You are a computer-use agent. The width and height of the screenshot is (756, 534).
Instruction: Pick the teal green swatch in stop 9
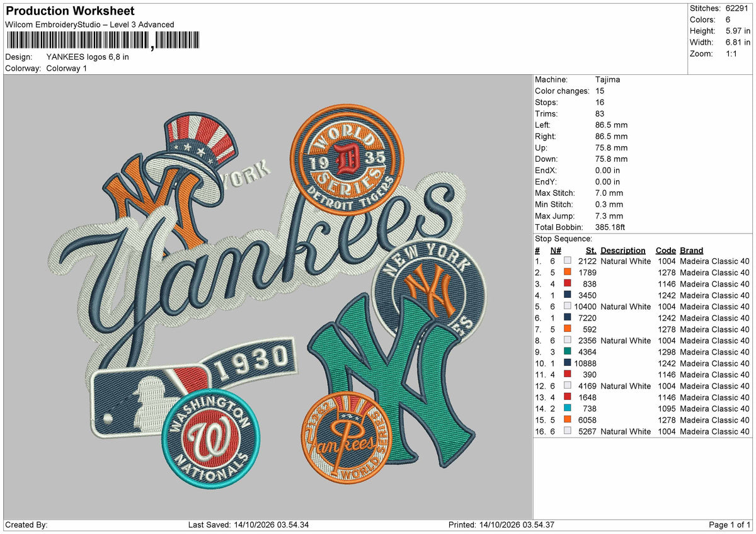click(x=568, y=352)
